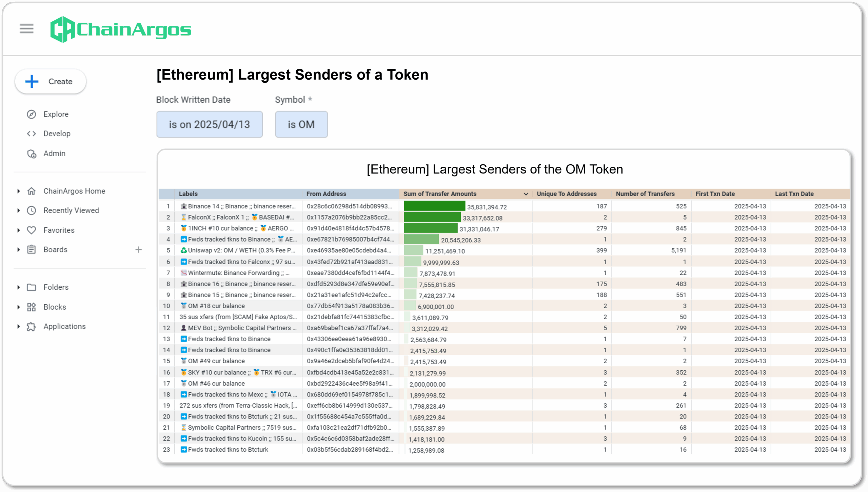This screenshot has height=492, width=868.
Task: Click the FalconX hourglass label icon
Action: tap(183, 217)
